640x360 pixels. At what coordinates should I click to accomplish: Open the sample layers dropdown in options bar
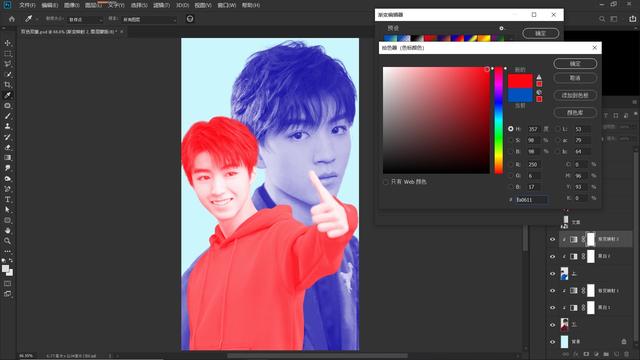[149, 19]
